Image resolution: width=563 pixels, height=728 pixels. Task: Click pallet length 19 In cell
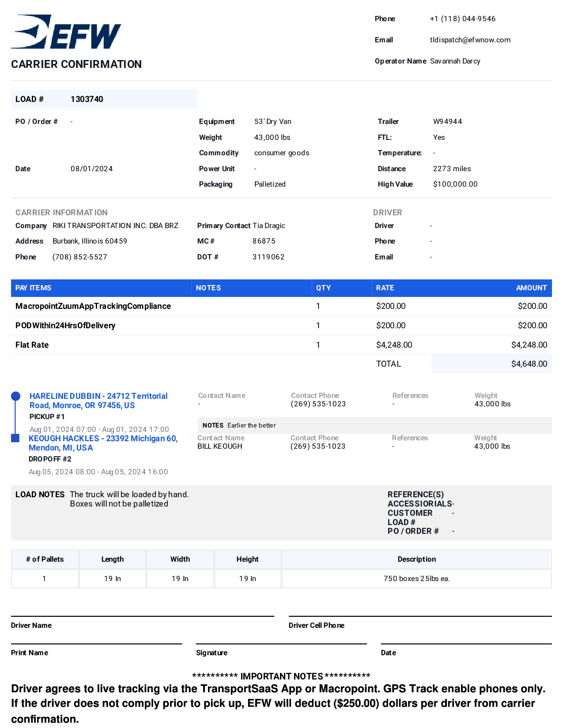point(113,578)
